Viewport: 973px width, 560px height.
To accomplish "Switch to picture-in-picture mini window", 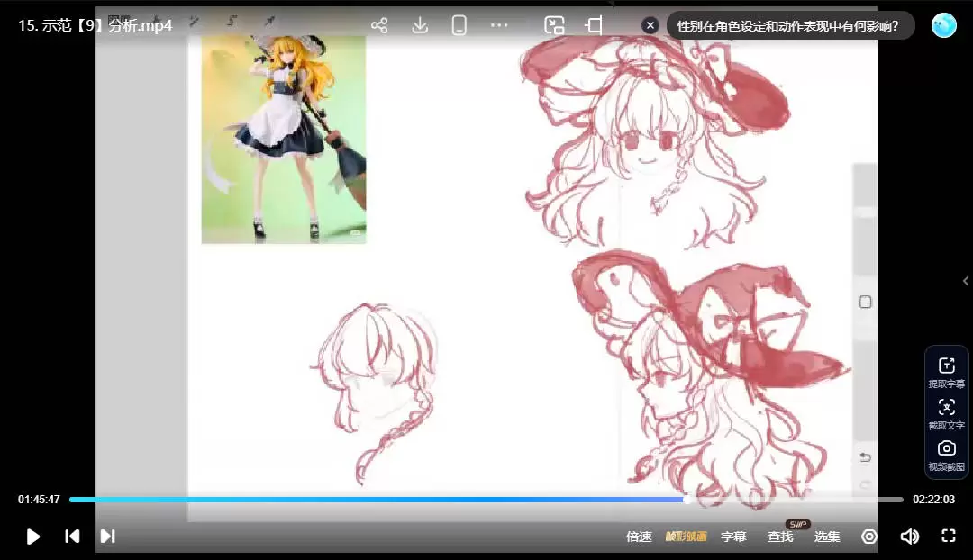I will click(x=555, y=25).
